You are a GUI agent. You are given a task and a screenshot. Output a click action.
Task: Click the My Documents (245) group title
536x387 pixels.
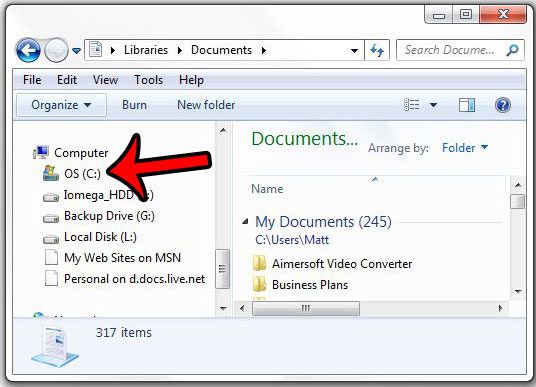(x=323, y=222)
